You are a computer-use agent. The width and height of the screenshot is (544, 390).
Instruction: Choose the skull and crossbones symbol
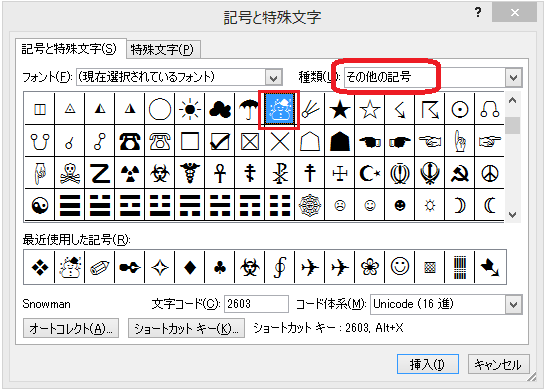pos(70,173)
